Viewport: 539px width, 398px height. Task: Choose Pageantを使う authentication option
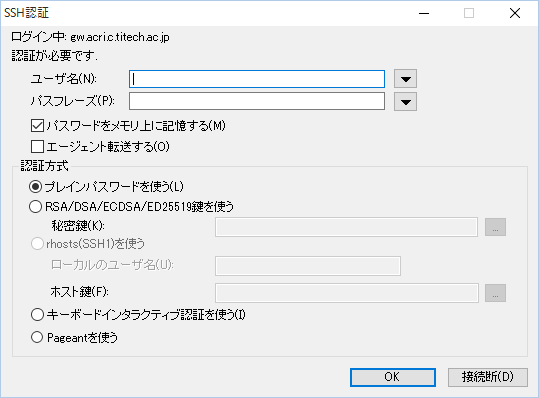pyautogui.click(x=37, y=338)
